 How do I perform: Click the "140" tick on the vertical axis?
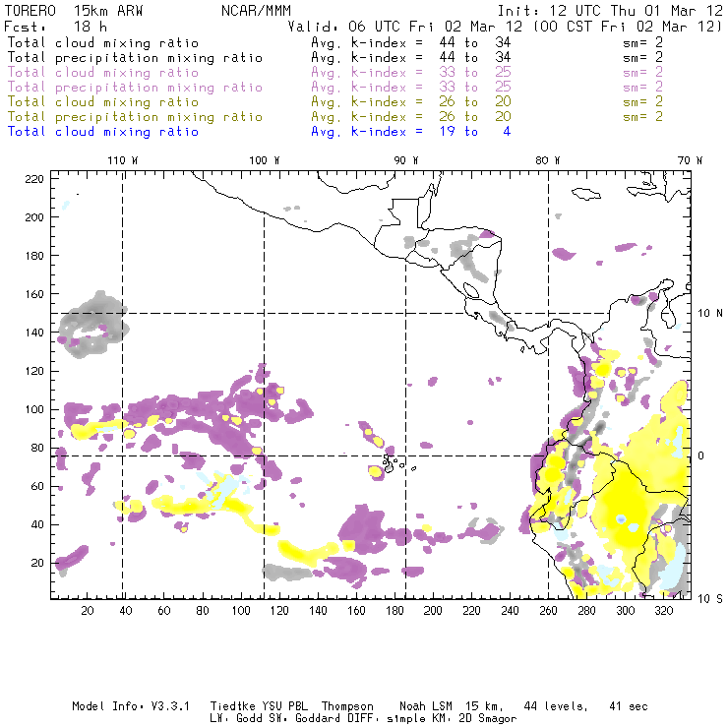[x=34, y=333]
